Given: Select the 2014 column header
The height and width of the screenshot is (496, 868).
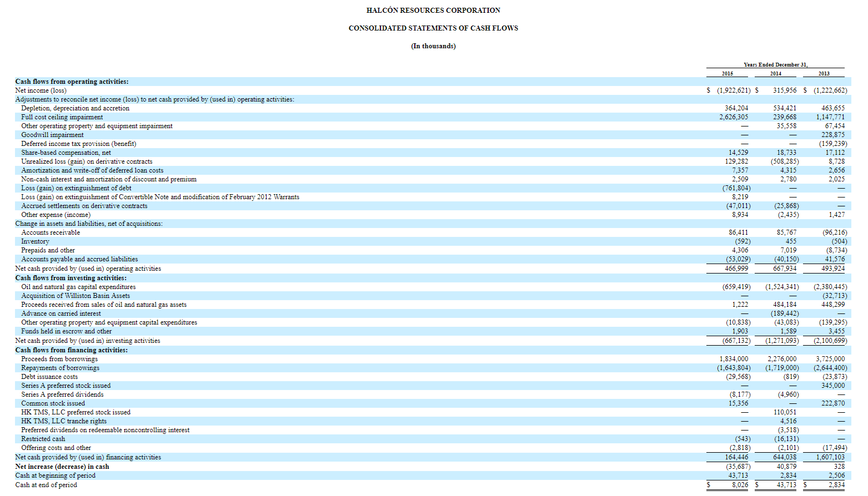Looking at the screenshot, I should click(x=776, y=74).
